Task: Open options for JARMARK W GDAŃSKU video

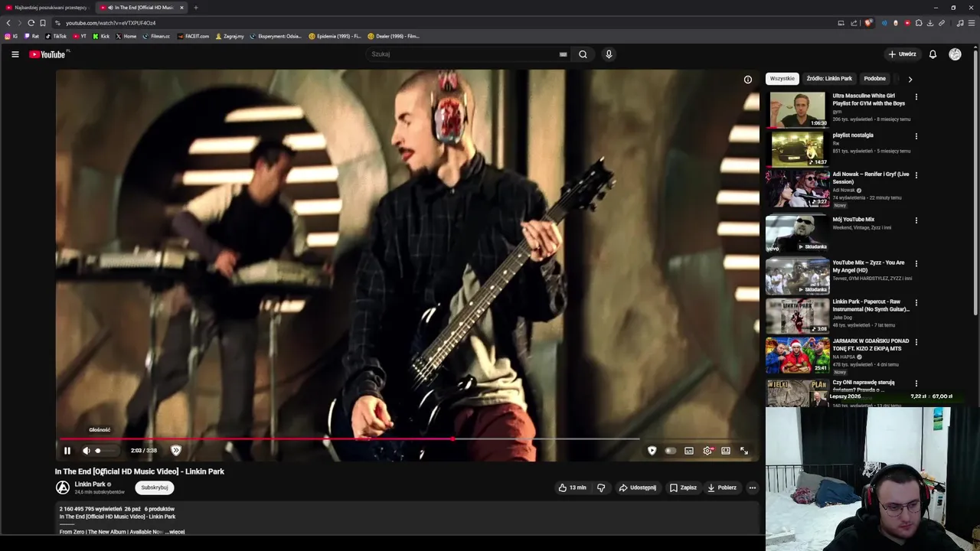Action: click(x=916, y=342)
